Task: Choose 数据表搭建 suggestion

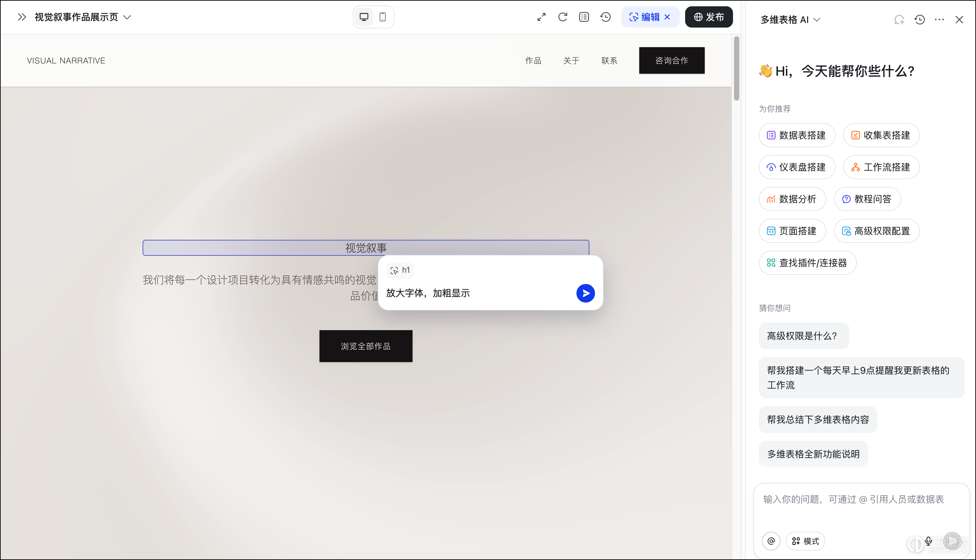Action: [796, 135]
